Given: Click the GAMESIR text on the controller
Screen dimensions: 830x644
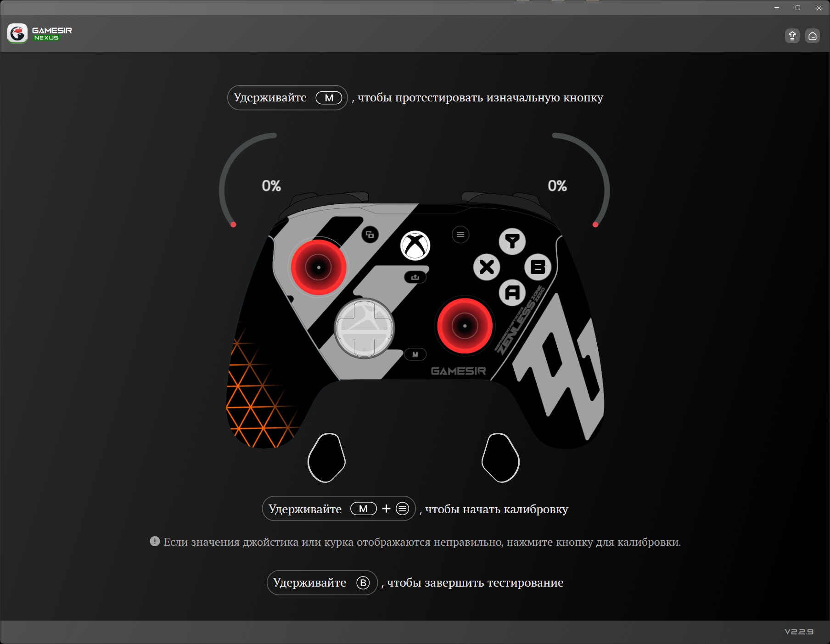Looking at the screenshot, I should [x=458, y=371].
